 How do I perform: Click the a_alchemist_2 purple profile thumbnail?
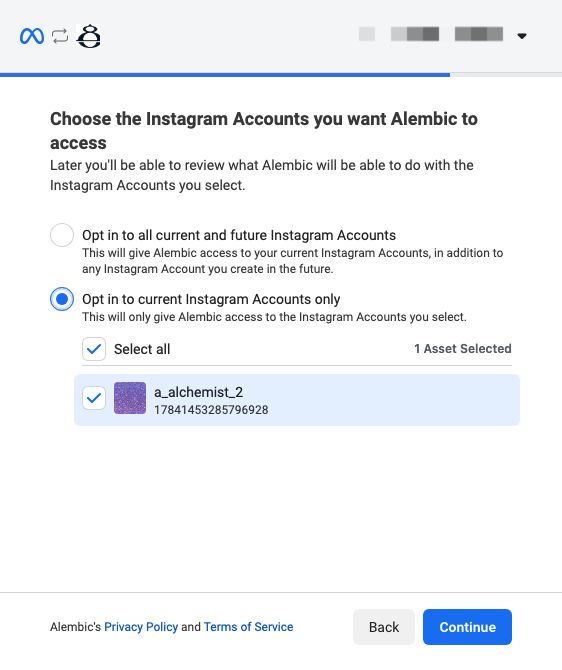click(x=130, y=398)
